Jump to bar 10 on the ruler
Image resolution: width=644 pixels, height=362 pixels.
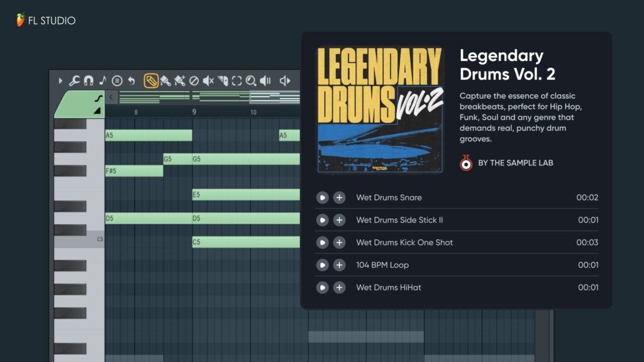(x=253, y=112)
